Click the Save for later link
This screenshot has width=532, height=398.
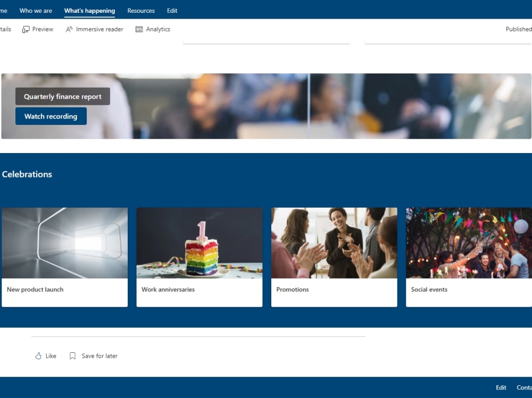99,355
